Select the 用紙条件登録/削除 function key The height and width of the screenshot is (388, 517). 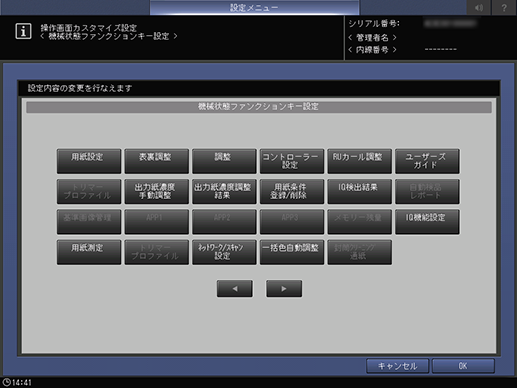[292, 192]
